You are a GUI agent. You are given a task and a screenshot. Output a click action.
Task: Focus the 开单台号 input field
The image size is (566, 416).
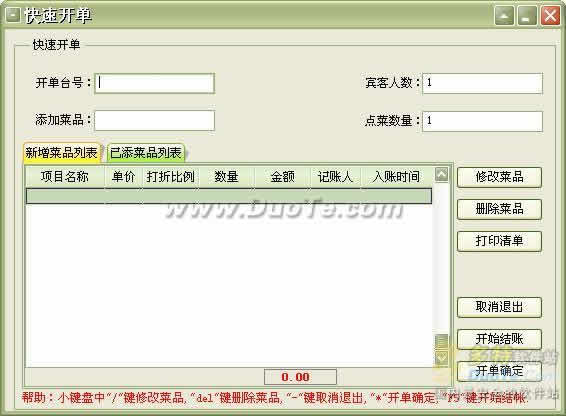coord(154,83)
